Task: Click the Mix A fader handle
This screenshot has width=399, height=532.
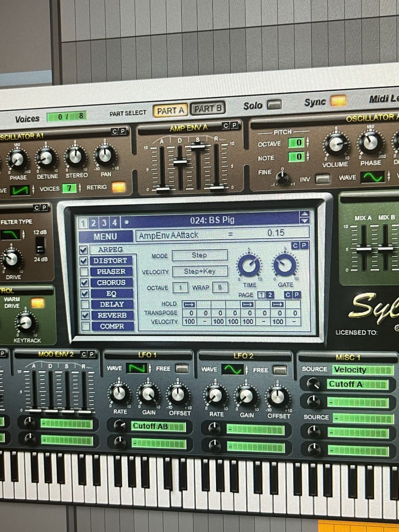Action: (x=363, y=248)
